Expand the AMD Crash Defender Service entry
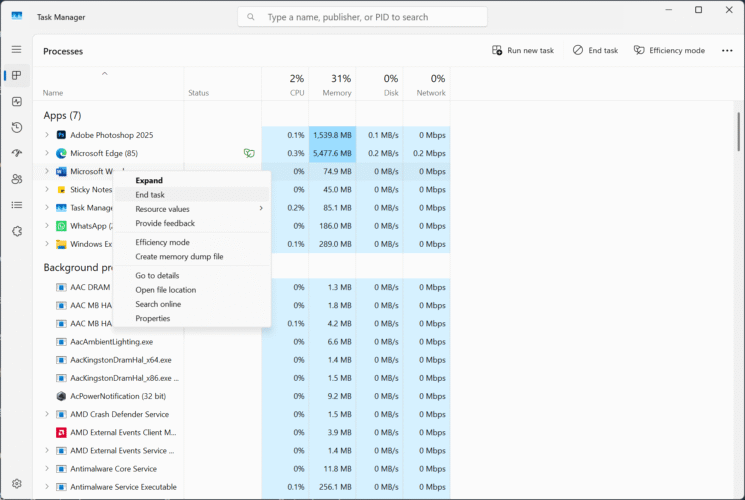 click(x=47, y=414)
